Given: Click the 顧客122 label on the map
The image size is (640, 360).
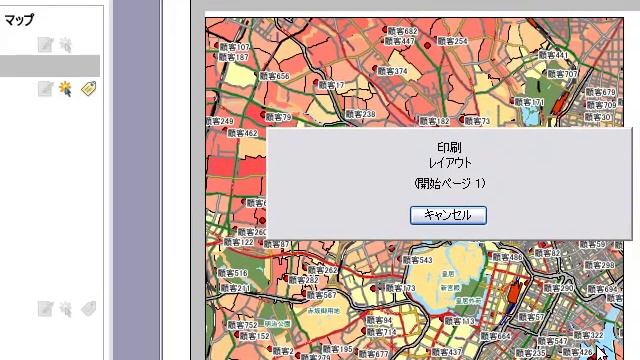Looking at the screenshot, I should (x=238, y=242).
